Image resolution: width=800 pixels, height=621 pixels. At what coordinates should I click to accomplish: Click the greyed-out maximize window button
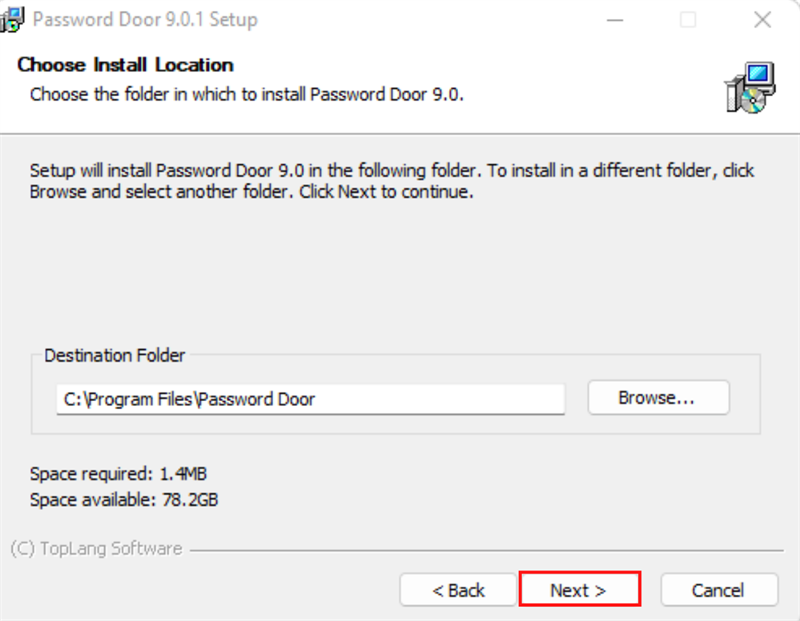pos(688,19)
